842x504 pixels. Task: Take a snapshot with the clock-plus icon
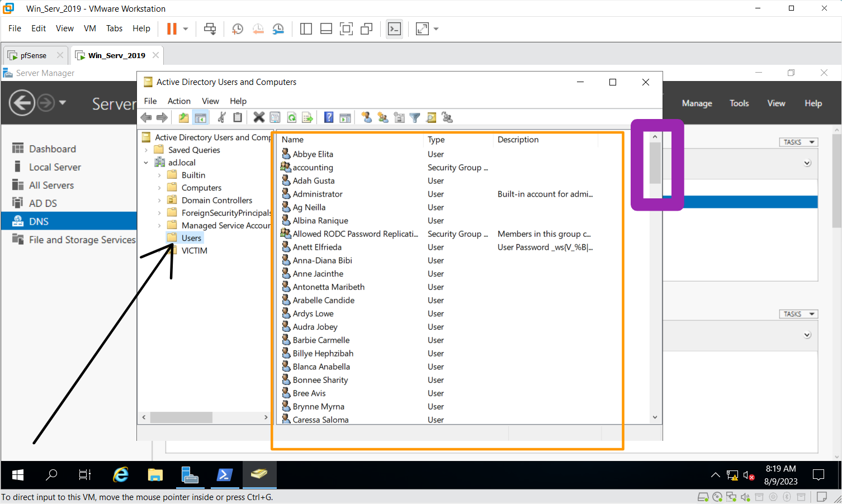(x=238, y=28)
